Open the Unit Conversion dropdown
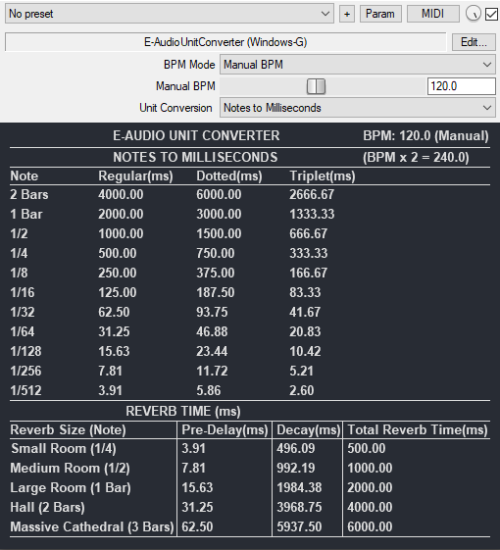The height and width of the screenshot is (550, 500). 358,108
